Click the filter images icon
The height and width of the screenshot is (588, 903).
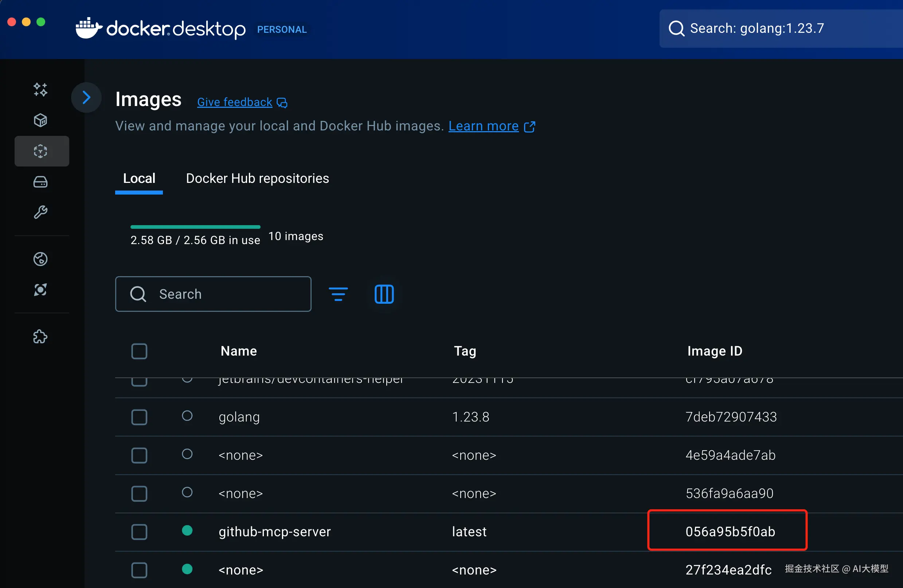click(338, 294)
